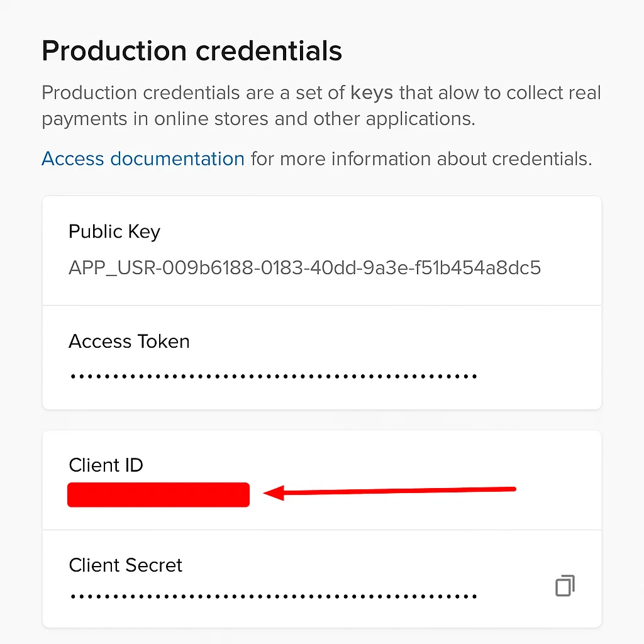
Task: Copy the Client Secret using copy icon
Action: [565, 586]
